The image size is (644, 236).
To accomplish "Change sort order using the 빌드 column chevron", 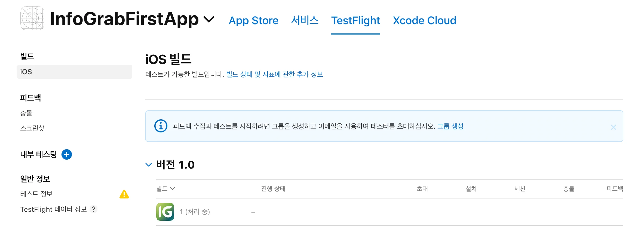I will (x=173, y=188).
